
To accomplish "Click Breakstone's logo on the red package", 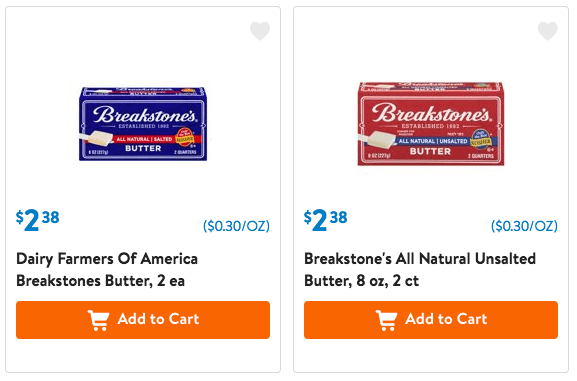I will (x=431, y=112).
